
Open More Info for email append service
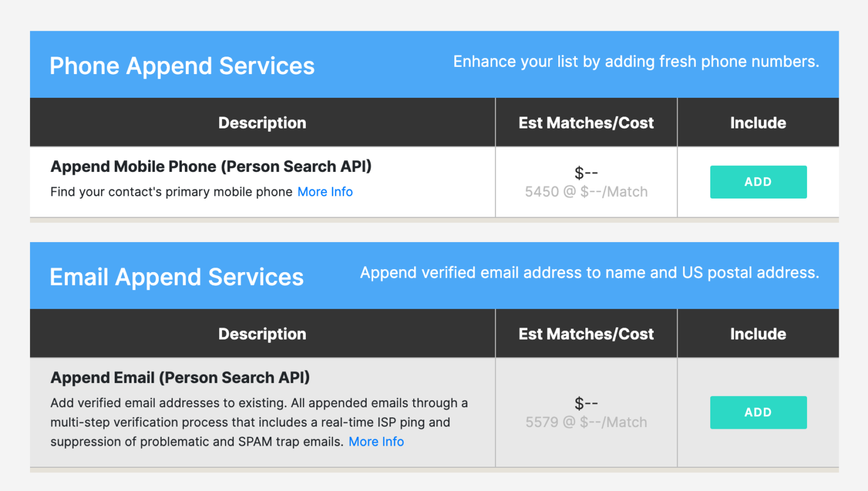376,441
